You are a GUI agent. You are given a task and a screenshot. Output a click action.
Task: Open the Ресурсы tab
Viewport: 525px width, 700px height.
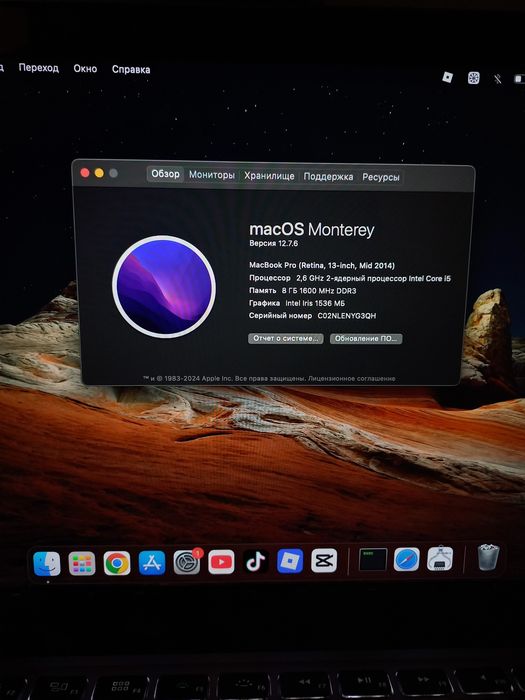(380, 177)
